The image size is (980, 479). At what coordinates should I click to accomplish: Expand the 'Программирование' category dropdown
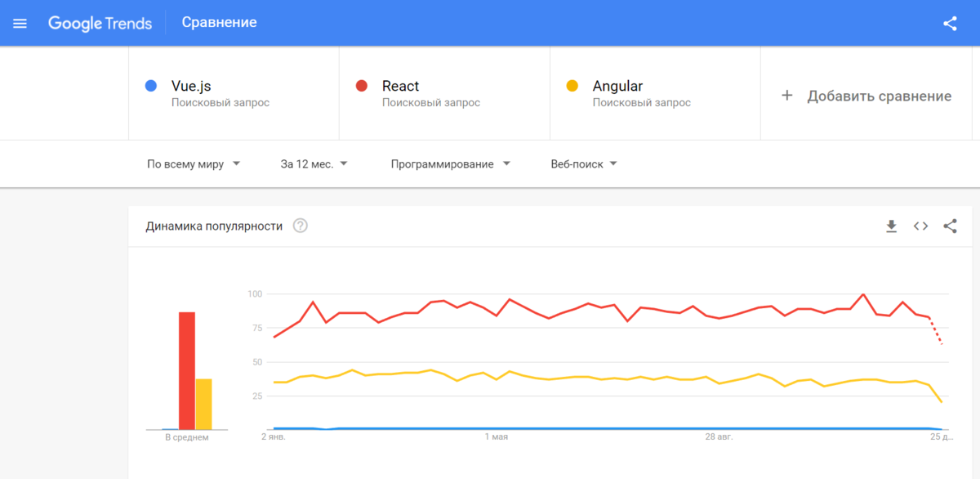(451, 164)
